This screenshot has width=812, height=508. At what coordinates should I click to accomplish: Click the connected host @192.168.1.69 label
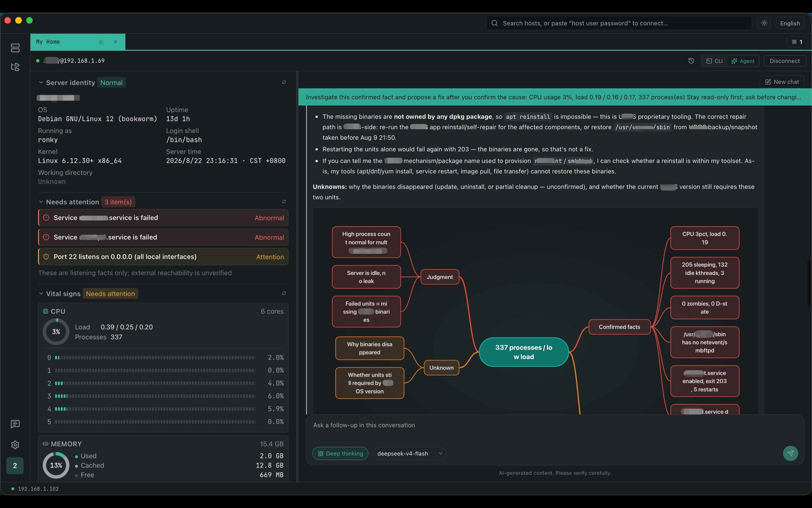click(74, 61)
